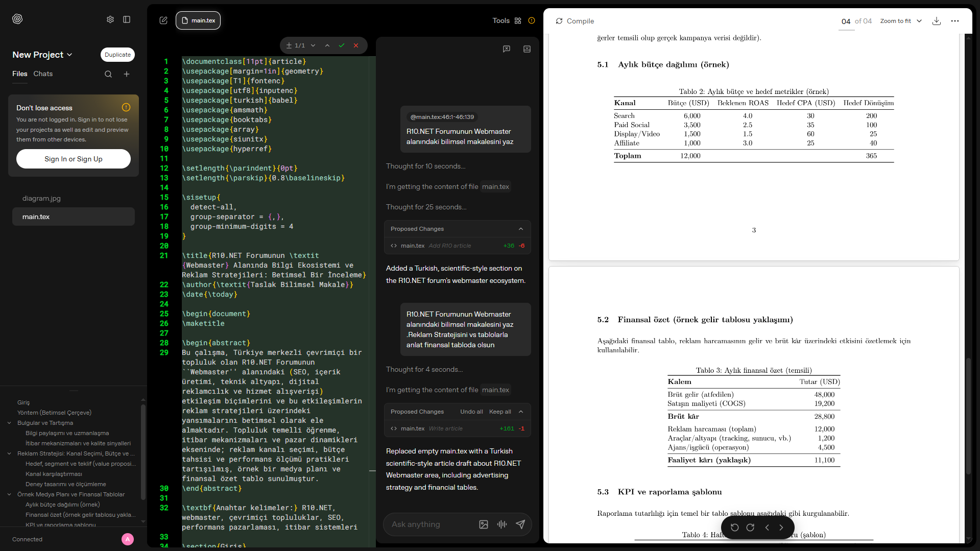980x551 pixels.
Task: Click @main.tex:46:1-46:139 reference tag
Action: coord(442,117)
